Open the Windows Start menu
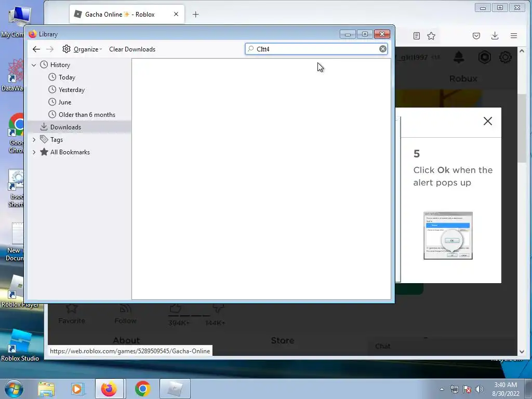Image resolution: width=532 pixels, height=399 pixels. (x=14, y=389)
